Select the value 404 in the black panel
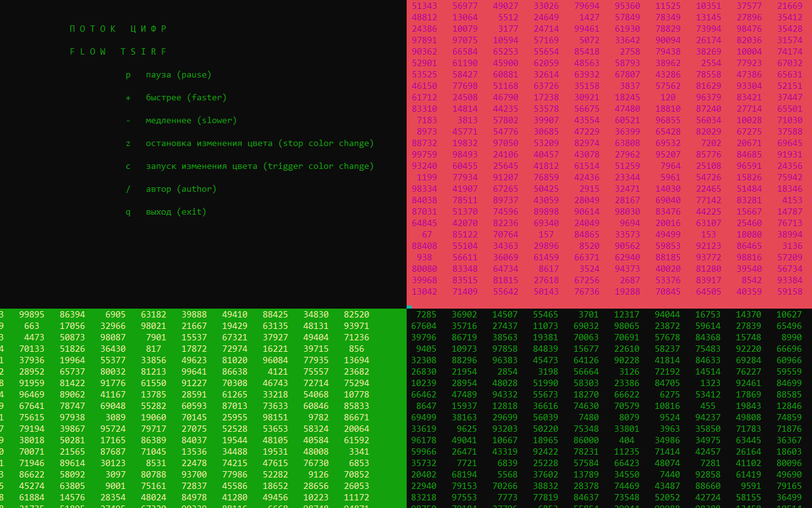Image resolution: width=812 pixels, height=508 pixels. (627, 440)
